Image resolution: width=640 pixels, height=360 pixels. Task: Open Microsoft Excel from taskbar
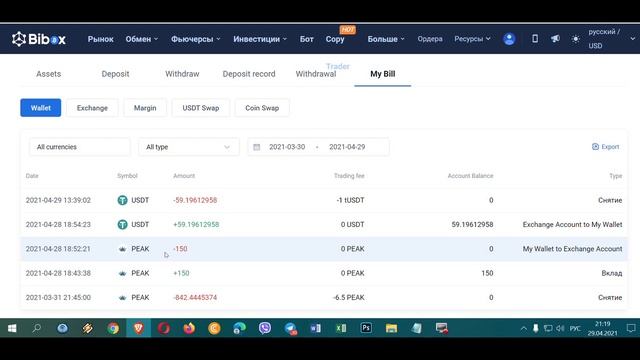(341, 328)
